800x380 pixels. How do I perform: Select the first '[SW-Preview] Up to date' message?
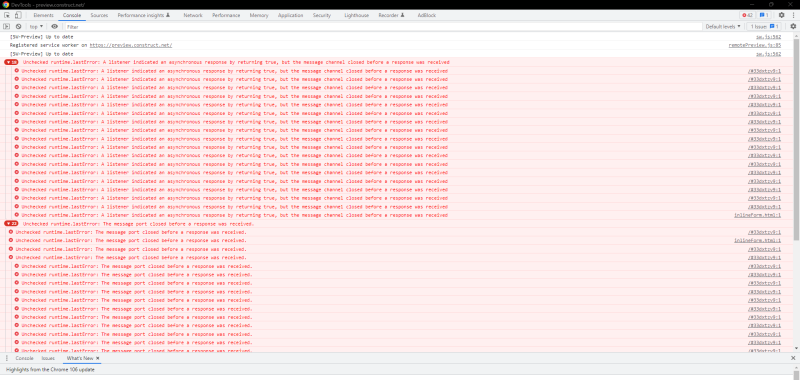point(41,37)
